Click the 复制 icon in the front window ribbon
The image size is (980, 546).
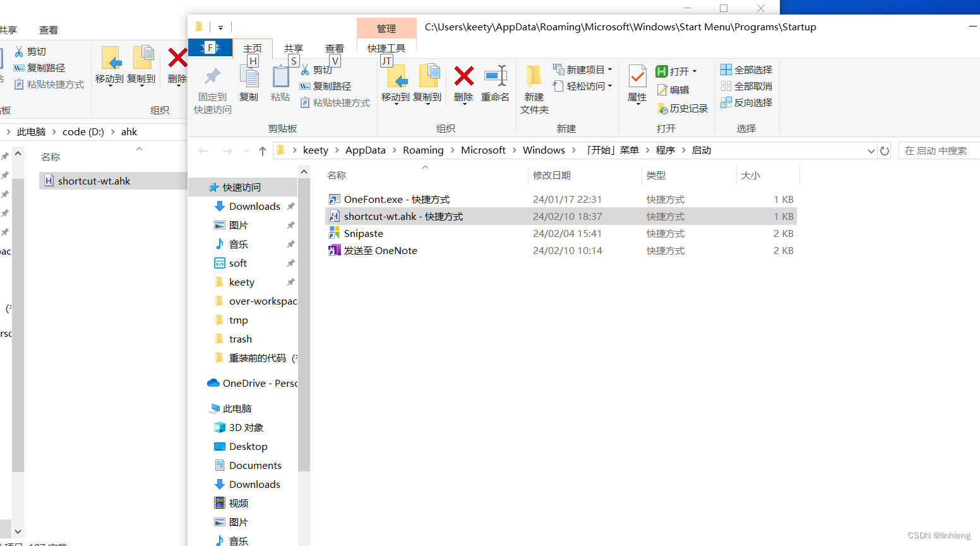[x=249, y=77]
